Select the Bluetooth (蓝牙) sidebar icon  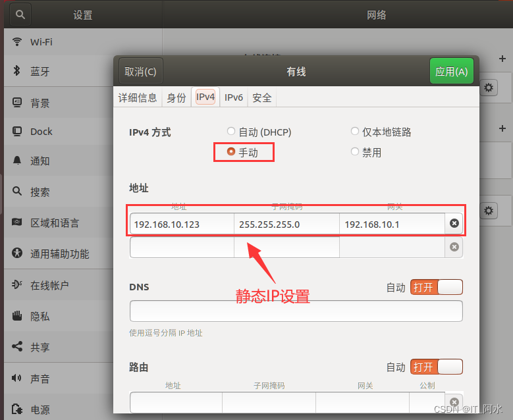[x=16, y=70]
